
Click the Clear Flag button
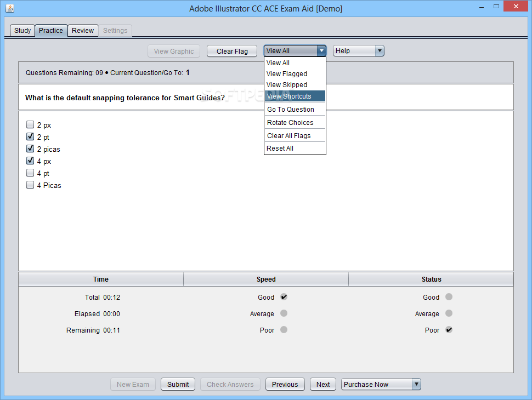[x=232, y=51]
